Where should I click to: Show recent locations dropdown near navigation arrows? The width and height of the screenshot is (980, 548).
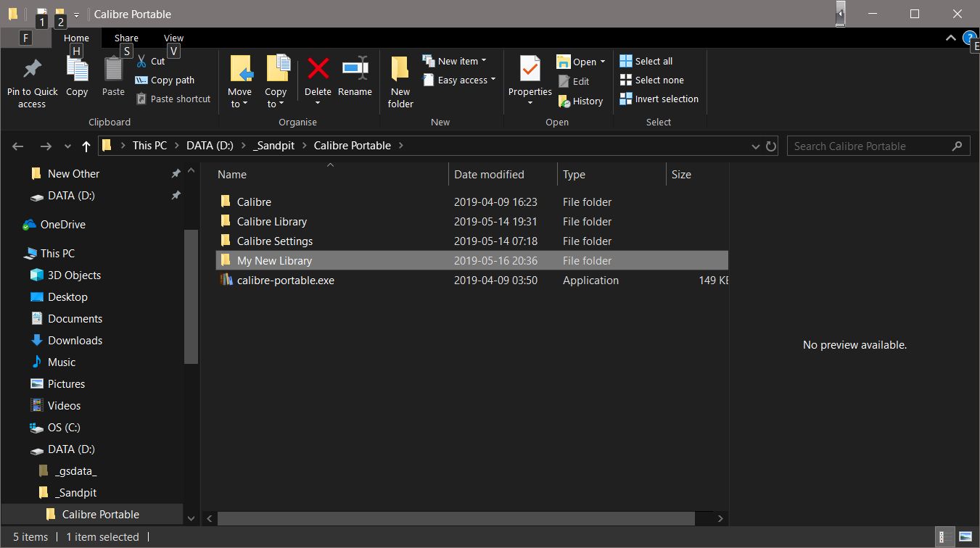click(x=68, y=146)
